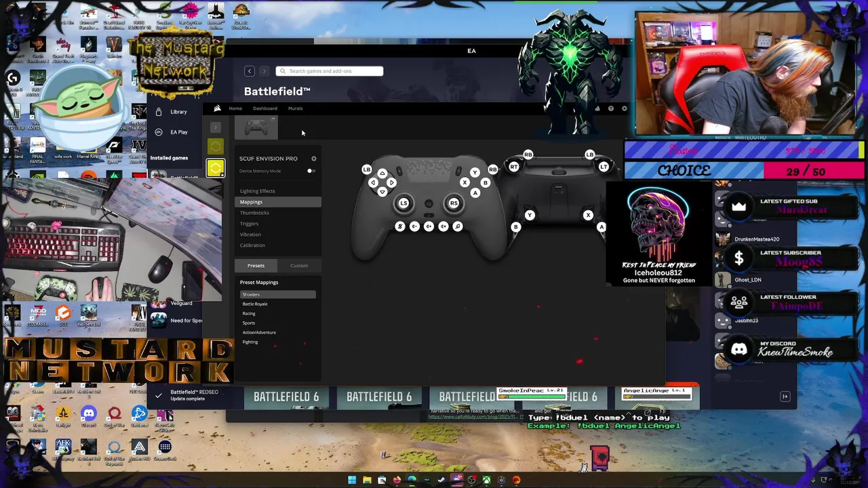The height and width of the screenshot is (488, 868).
Task: Select A face button on front view
Action: pos(475,193)
